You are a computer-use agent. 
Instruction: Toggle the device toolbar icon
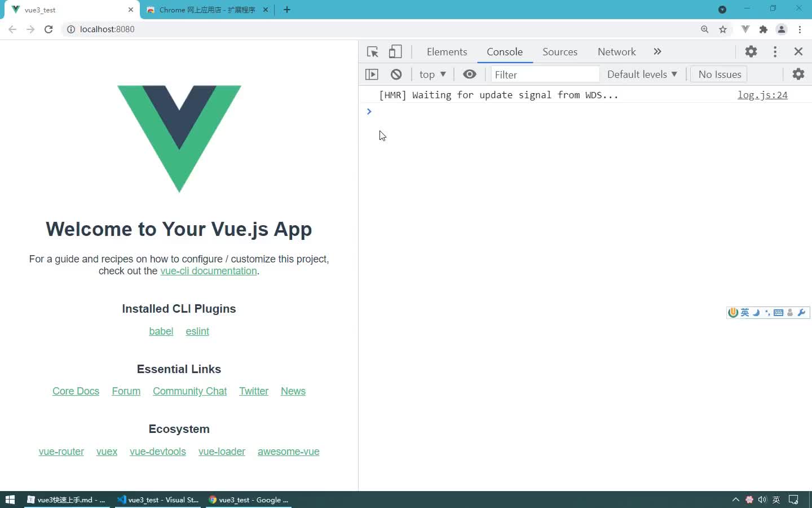(x=395, y=52)
